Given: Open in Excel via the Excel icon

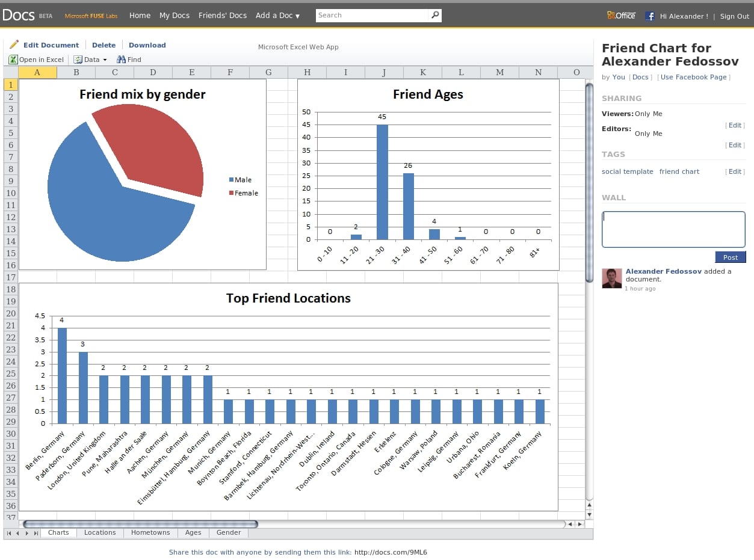Looking at the screenshot, I should (x=13, y=60).
